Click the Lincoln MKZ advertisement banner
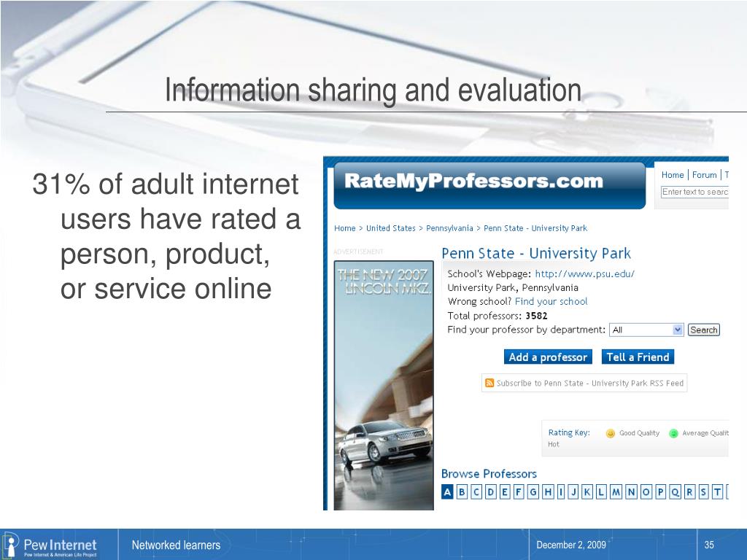 click(384, 385)
